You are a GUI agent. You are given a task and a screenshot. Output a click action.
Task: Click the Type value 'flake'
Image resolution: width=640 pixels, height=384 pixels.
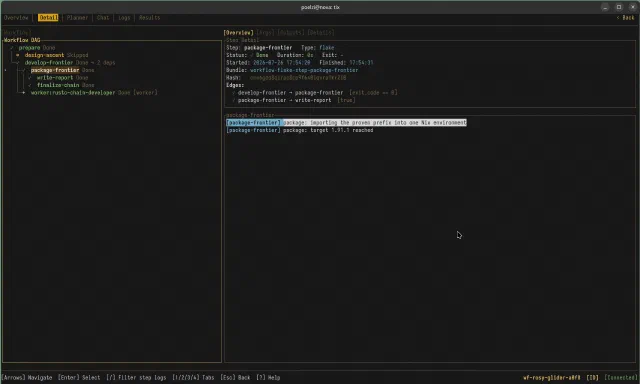click(327, 48)
